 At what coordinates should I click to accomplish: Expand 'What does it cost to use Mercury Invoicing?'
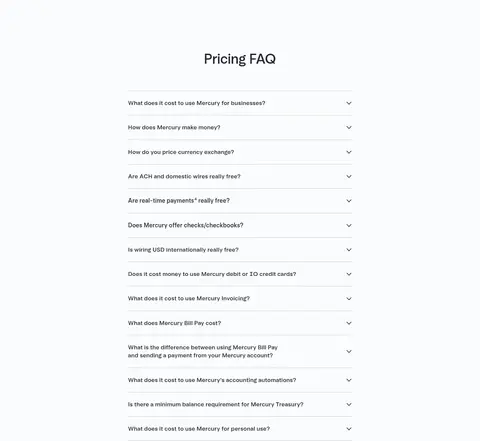coord(240,298)
